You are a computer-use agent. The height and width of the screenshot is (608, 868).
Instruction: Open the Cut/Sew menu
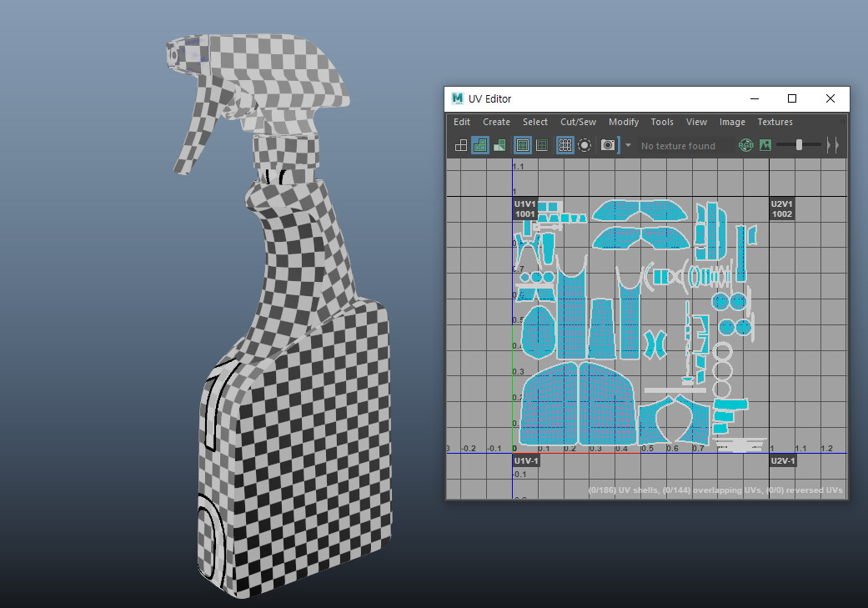578,122
